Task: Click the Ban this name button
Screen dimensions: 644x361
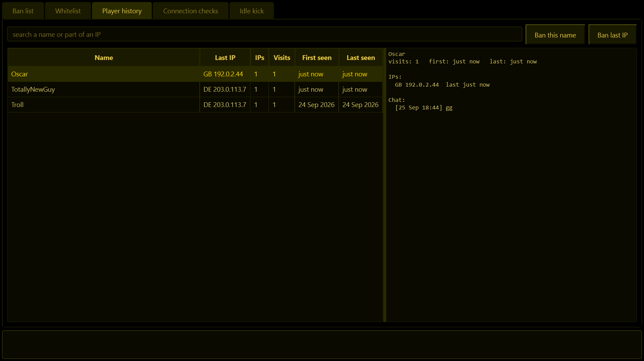Action: (555, 35)
